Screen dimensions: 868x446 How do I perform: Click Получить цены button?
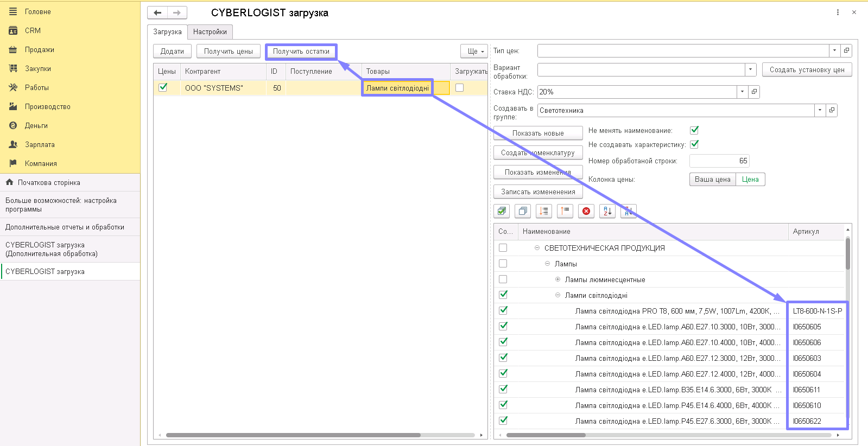(229, 51)
